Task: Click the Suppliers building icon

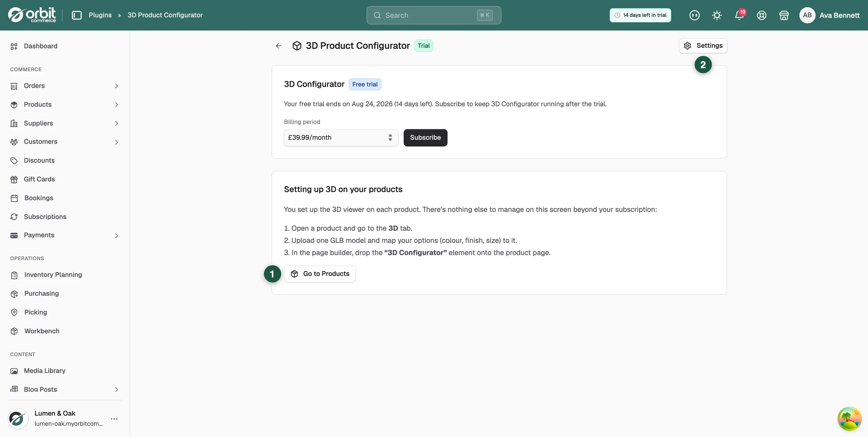Action: [x=14, y=123]
